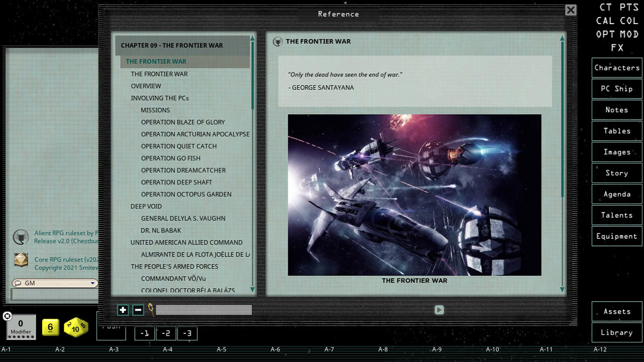The width and height of the screenshot is (644, 362).
Task: Toggle the Party Sheet with PTS
Action: [628, 8]
